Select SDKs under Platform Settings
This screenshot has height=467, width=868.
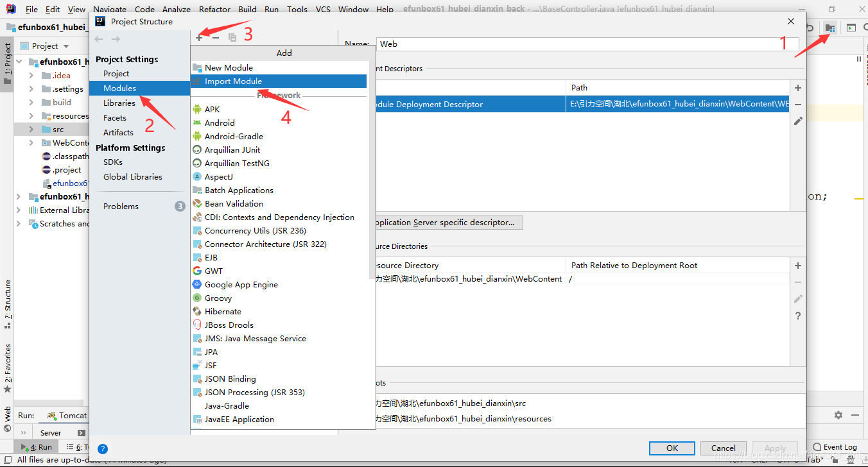tap(113, 162)
